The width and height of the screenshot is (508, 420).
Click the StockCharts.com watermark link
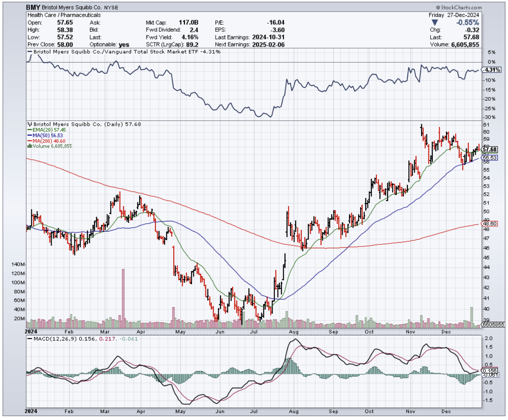[461, 8]
